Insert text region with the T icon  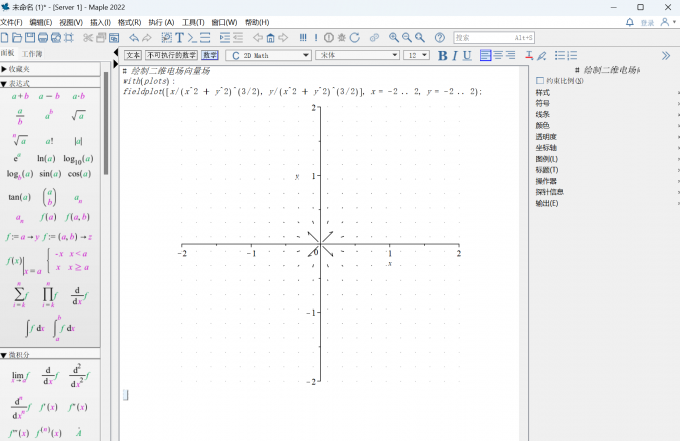180,38
